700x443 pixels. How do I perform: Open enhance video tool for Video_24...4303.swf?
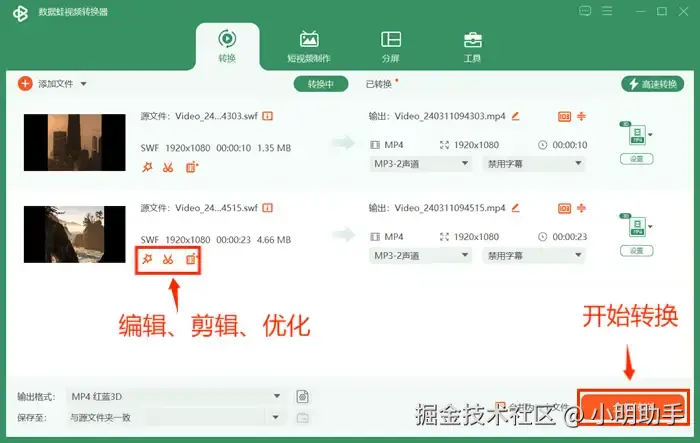[192, 167]
